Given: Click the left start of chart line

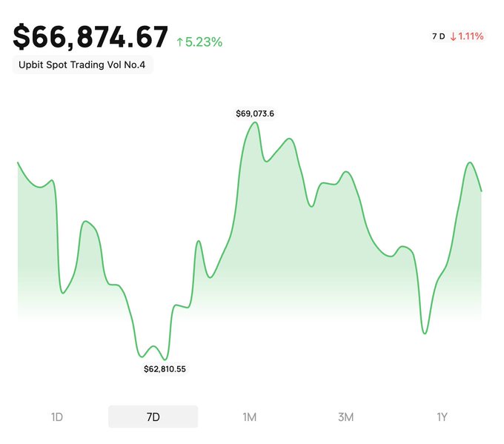Looking at the screenshot, I should [x=18, y=162].
